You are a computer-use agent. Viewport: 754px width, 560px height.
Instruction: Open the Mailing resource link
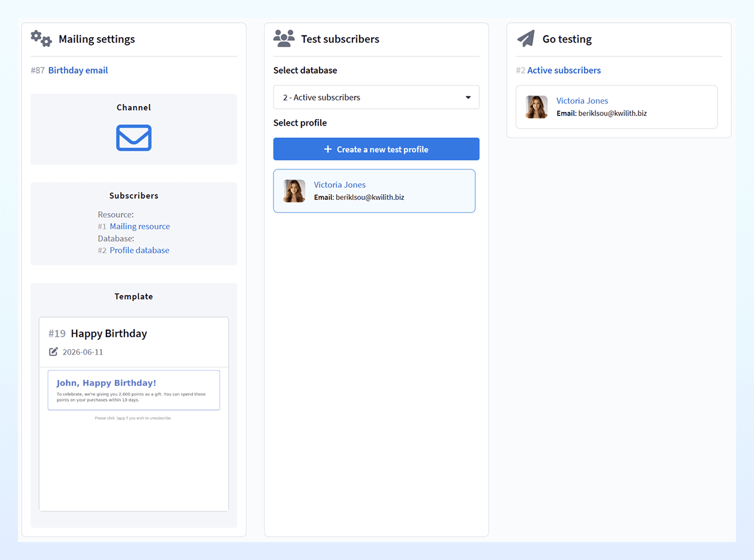click(140, 226)
